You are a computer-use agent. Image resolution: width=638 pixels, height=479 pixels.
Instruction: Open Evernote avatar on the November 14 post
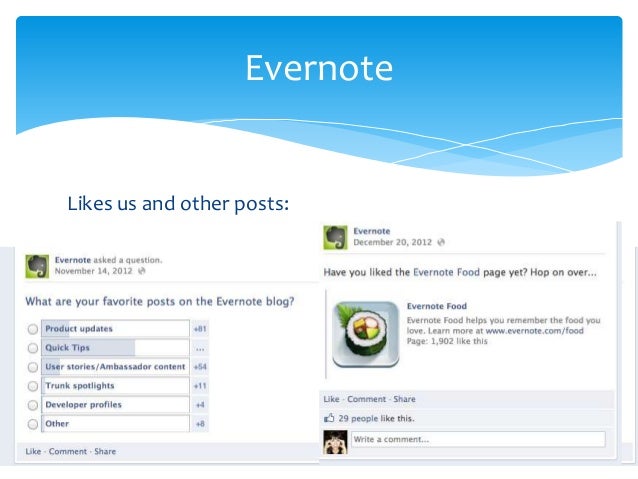coord(37,267)
